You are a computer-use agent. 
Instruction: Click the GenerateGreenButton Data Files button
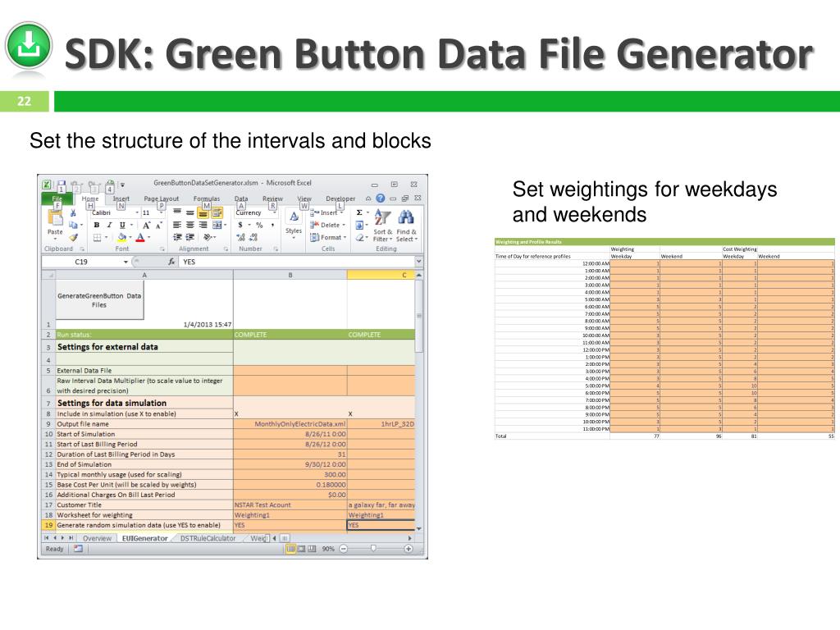pos(99,299)
